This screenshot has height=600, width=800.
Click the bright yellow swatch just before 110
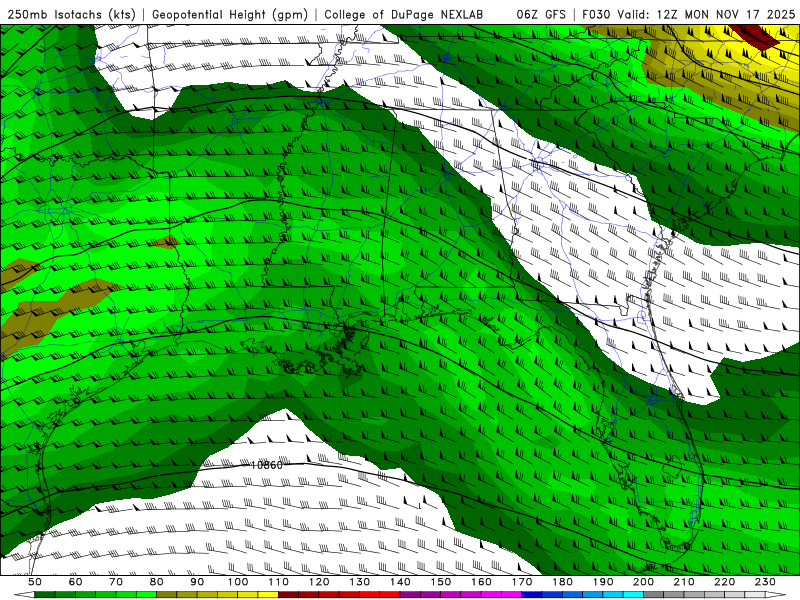268,595
